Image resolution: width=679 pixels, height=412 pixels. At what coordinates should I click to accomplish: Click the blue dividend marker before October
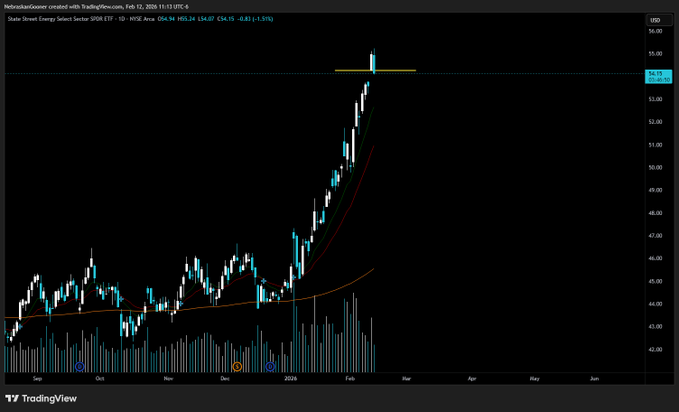[80, 367]
